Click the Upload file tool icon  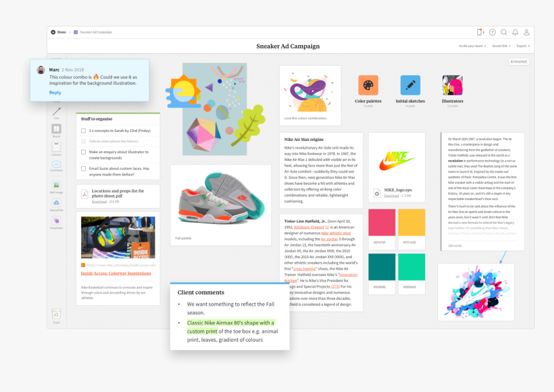coord(57,203)
